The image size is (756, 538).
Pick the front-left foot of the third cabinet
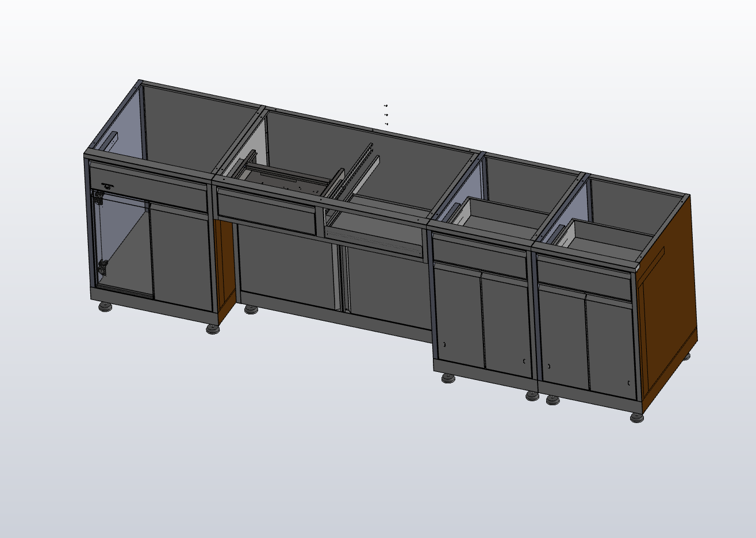[x=448, y=378]
